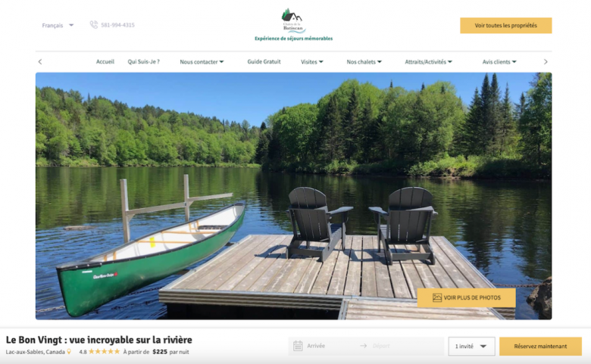The height and width of the screenshot is (364, 591).
Task: Open the Français language dropdown
Action: pyautogui.click(x=58, y=25)
